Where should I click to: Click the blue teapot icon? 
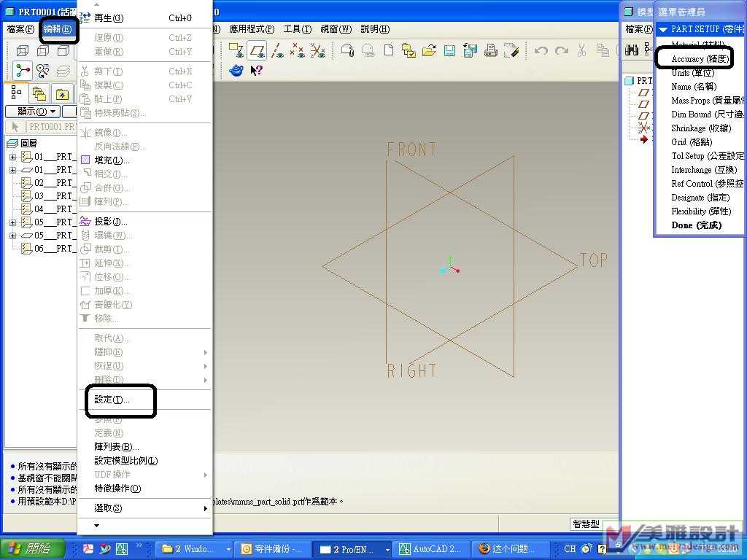point(236,71)
